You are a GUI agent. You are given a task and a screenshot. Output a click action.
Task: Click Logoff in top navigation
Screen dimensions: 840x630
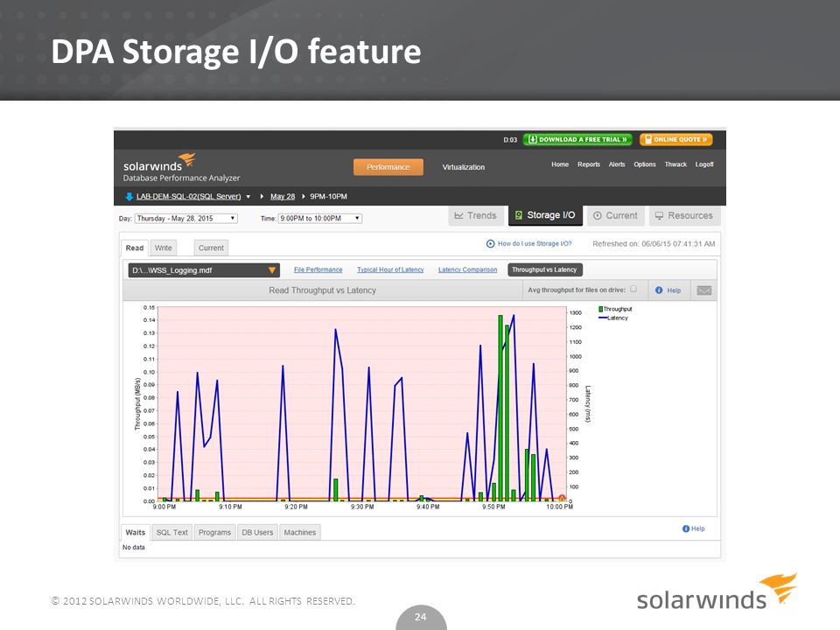click(704, 164)
